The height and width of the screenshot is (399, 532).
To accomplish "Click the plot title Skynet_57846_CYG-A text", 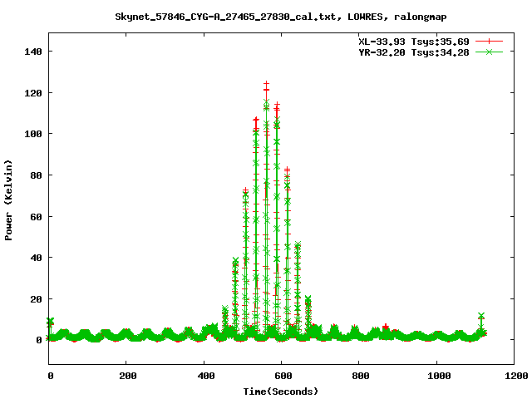I will point(281,17).
